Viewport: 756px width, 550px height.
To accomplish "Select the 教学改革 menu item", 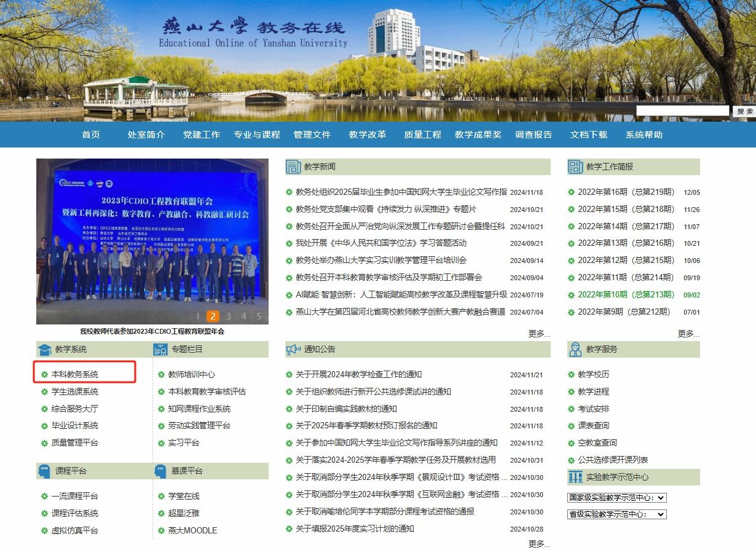I will 367,135.
